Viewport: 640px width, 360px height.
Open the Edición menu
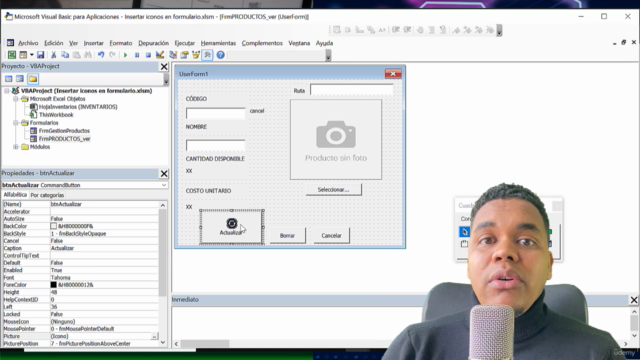(53, 43)
